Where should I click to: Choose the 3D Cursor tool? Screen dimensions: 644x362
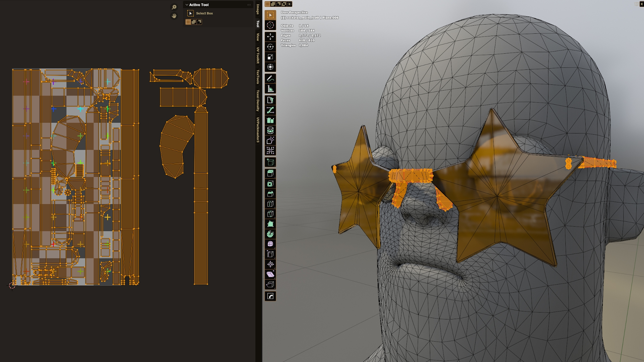click(270, 25)
